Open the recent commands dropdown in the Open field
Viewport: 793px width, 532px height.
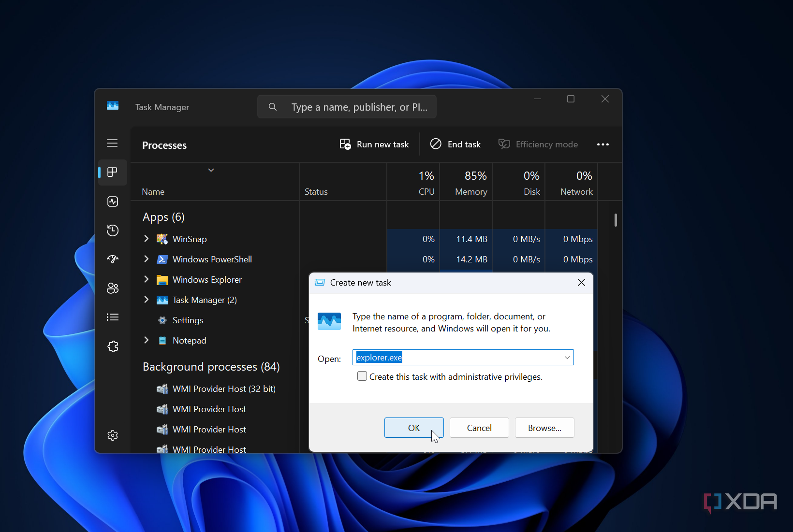(x=566, y=357)
